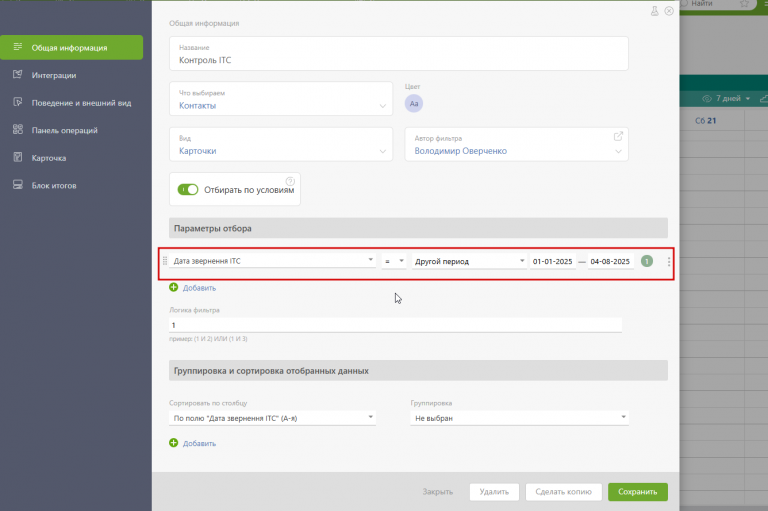768x511 pixels.
Task: Click the end date 04-08-2025 field
Action: [x=610, y=261]
